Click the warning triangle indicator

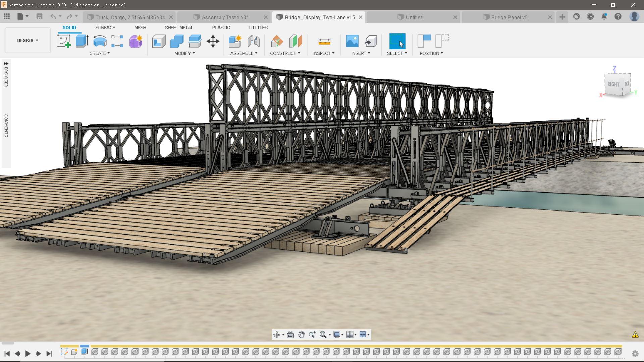[x=635, y=335]
